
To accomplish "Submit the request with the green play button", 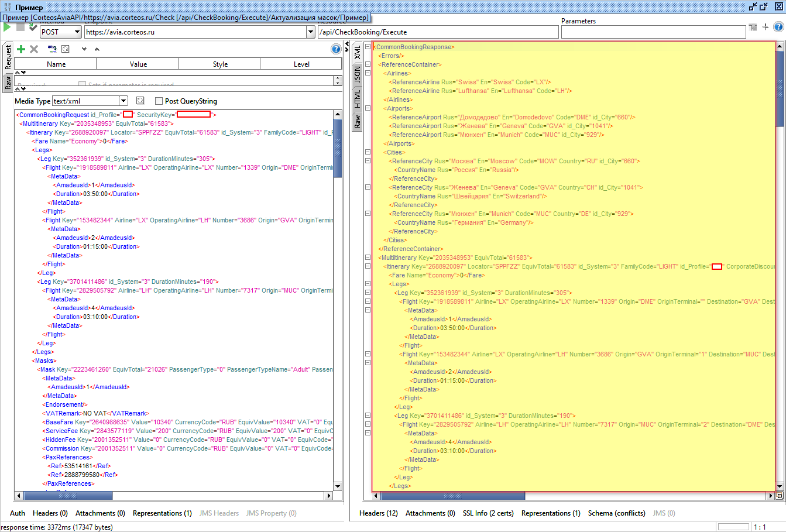I will [7, 28].
